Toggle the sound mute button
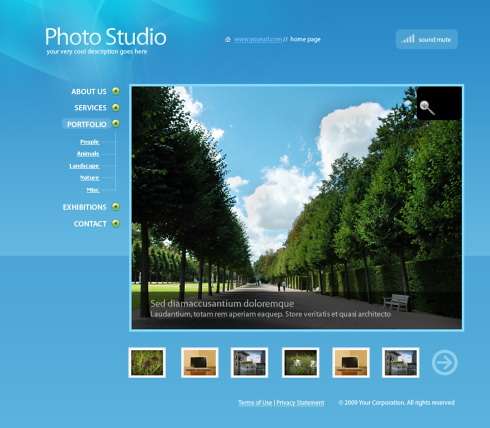Image resolution: width=490 pixels, height=428 pixels. [427, 39]
